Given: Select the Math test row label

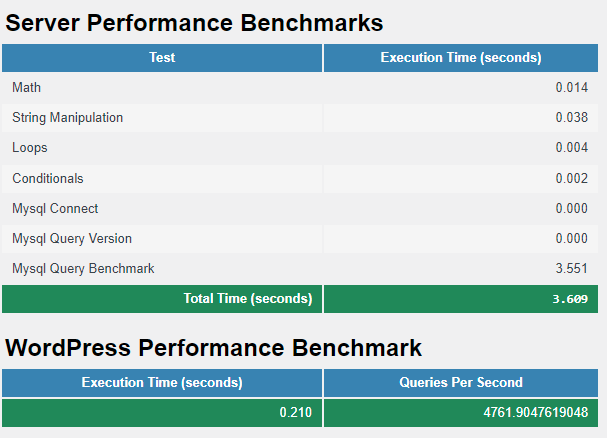Looking at the screenshot, I should pos(26,88).
